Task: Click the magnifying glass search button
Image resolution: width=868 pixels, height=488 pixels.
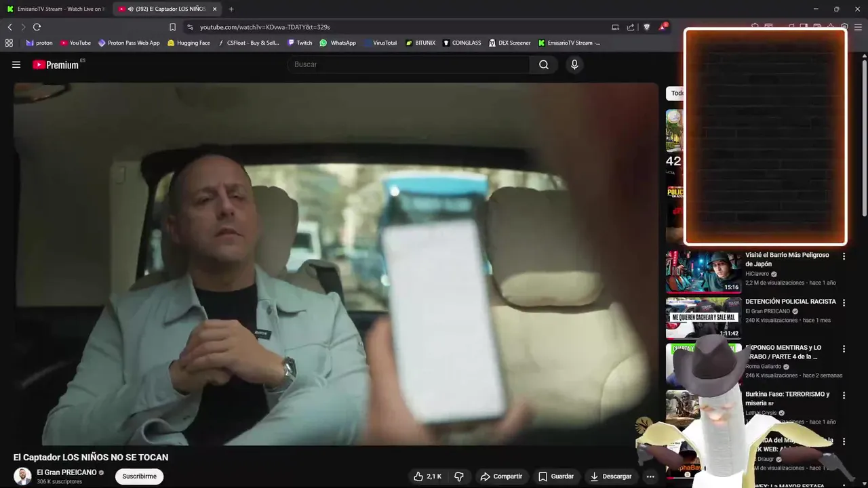Action: (544, 64)
